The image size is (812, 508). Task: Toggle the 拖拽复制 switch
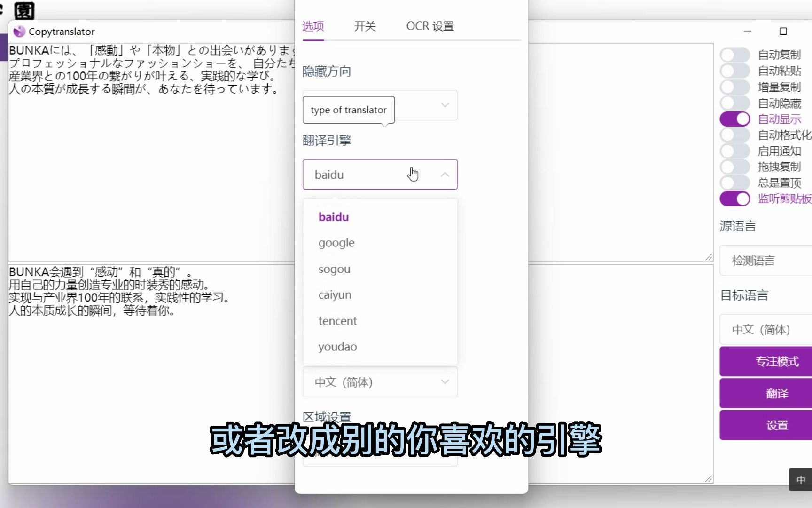(x=735, y=167)
